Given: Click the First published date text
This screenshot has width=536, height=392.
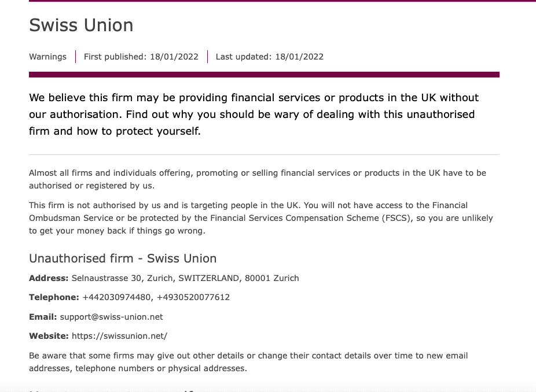Looking at the screenshot, I should [x=141, y=57].
